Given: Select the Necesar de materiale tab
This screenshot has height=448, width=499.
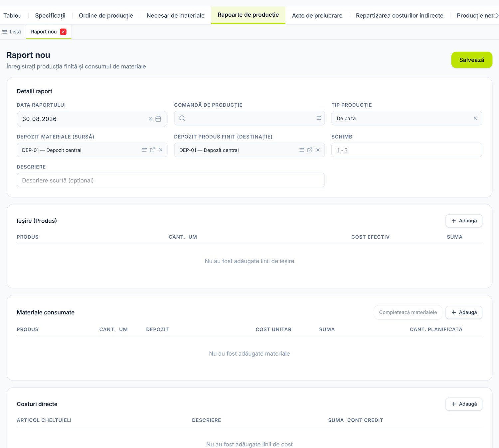Looking at the screenshot, I should point(176,15).
